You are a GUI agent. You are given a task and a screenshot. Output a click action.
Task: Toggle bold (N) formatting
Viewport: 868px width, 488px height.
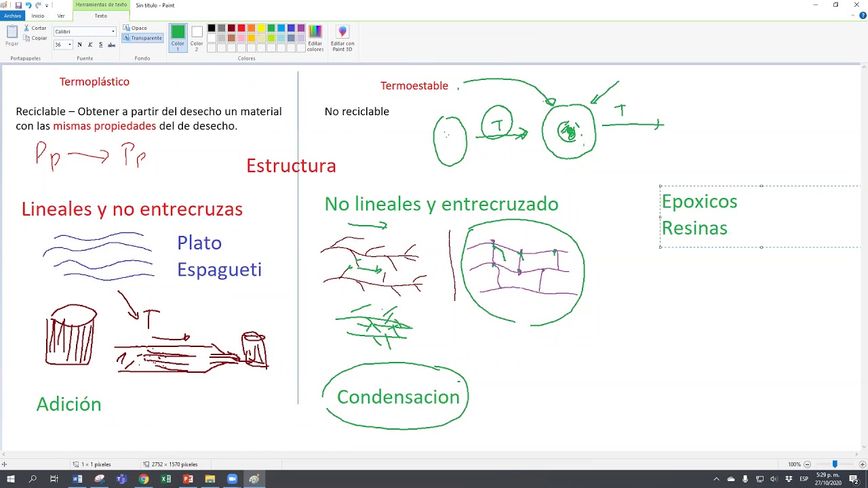[79, 45]
